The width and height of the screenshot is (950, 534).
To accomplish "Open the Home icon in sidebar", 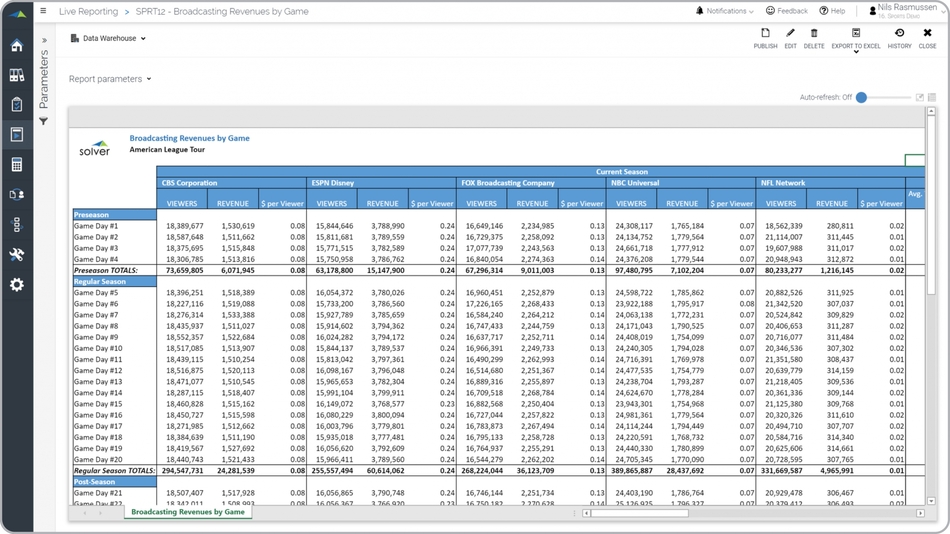I will coord(17,46).
